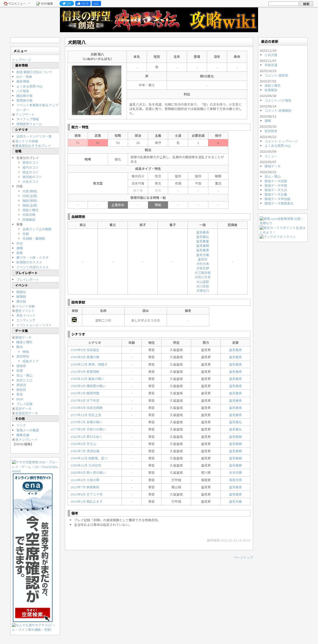Open the 政策解説 sidebar menu link
318x644 pixels.
(29, 219)
